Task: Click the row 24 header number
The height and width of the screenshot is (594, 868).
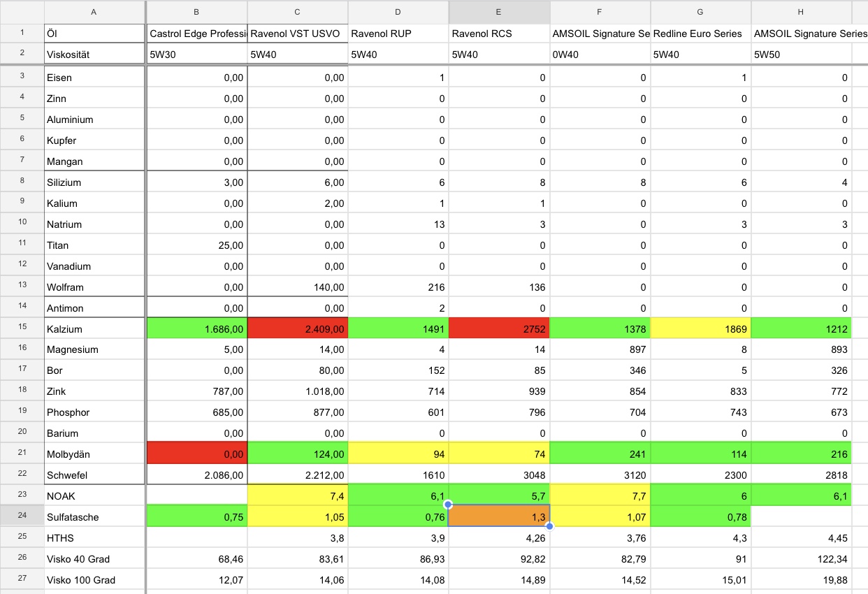Action: tap(22, 517)
